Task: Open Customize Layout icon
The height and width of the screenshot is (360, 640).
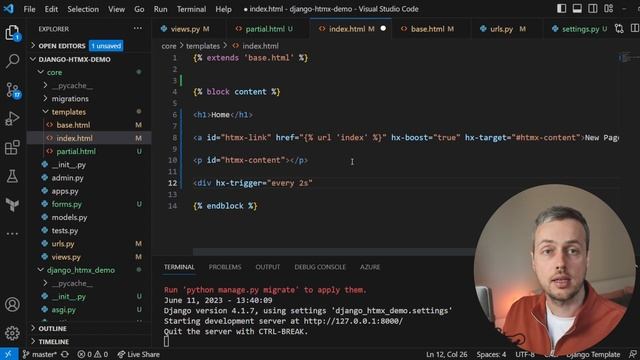Action: point(609,9)
